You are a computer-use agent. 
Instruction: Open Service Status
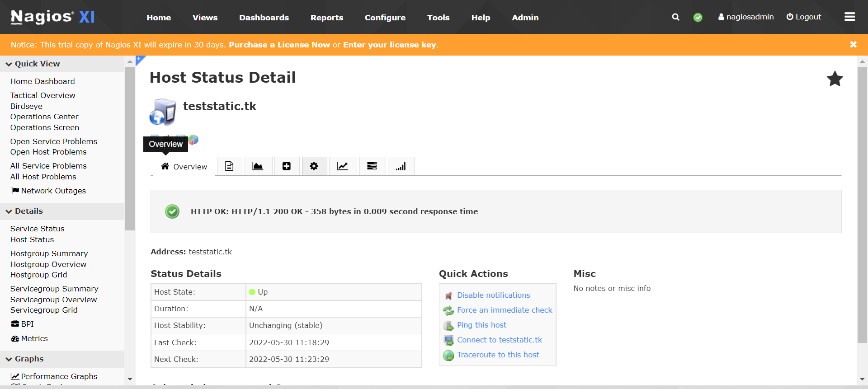pos(38,229)
